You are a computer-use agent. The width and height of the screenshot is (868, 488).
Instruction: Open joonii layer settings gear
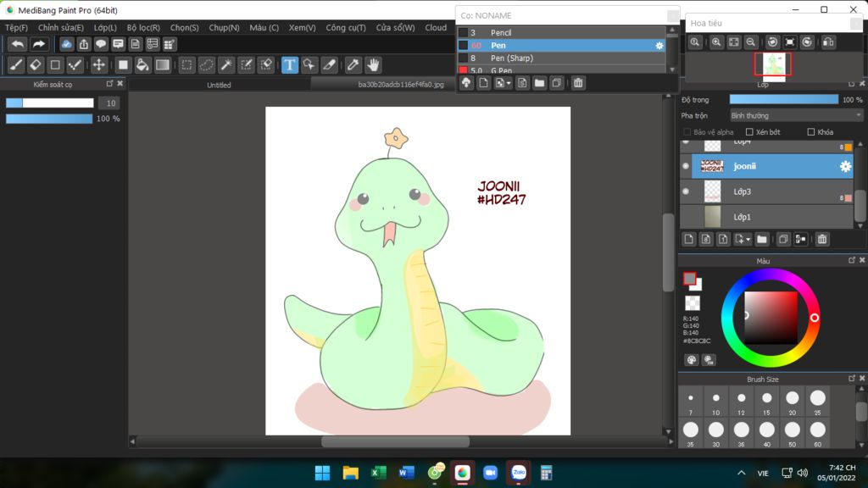(x=845, y=166)
